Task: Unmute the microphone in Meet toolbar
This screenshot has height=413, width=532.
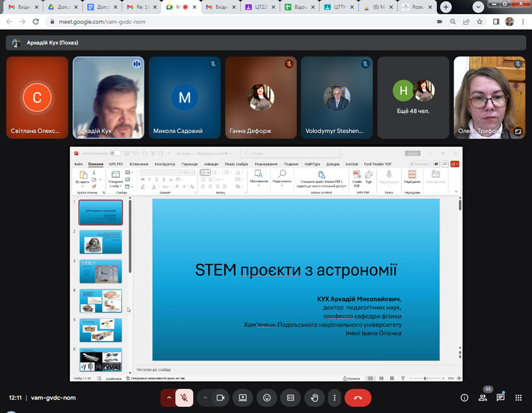Action: pyautogui.click(x=184, y=398)
